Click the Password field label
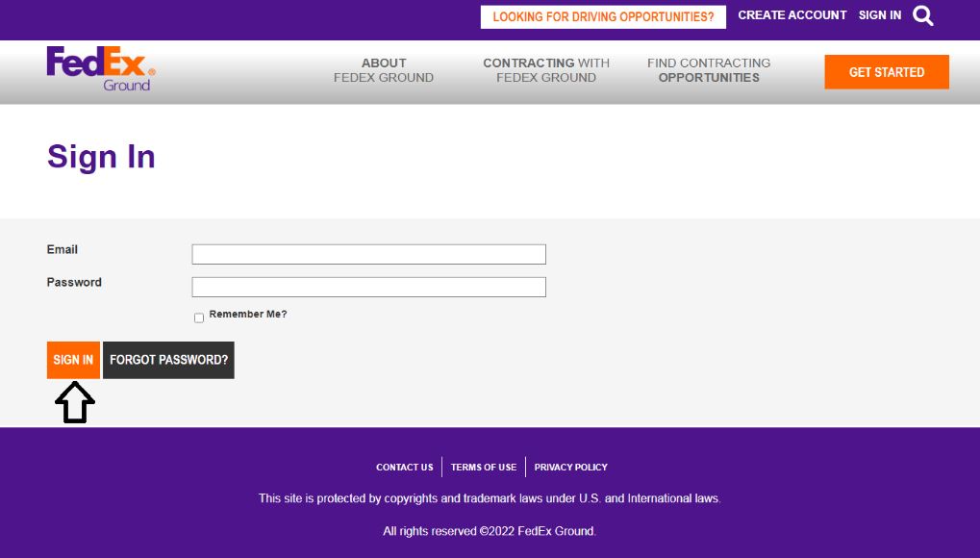Image resolution: width=980 pixels, height=558 pixels. click(x=74, y=282)
